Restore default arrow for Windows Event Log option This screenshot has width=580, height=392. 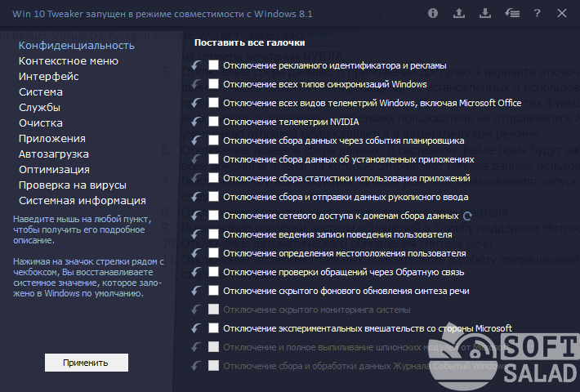pos(196,366)
